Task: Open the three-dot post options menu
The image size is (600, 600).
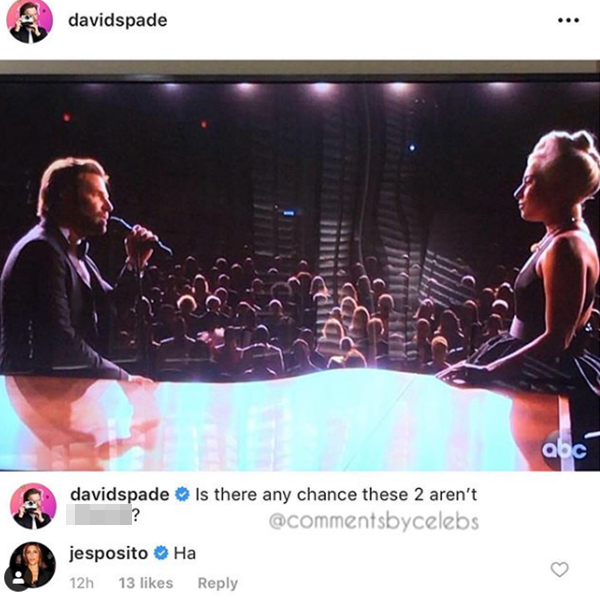Action: click(568, 21)
